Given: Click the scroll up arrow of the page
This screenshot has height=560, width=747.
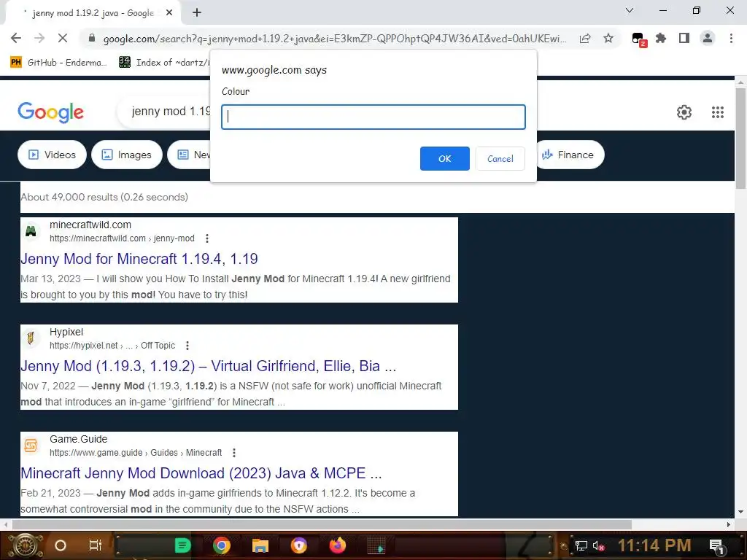Looking at the screenshot, I should [741, 82].
